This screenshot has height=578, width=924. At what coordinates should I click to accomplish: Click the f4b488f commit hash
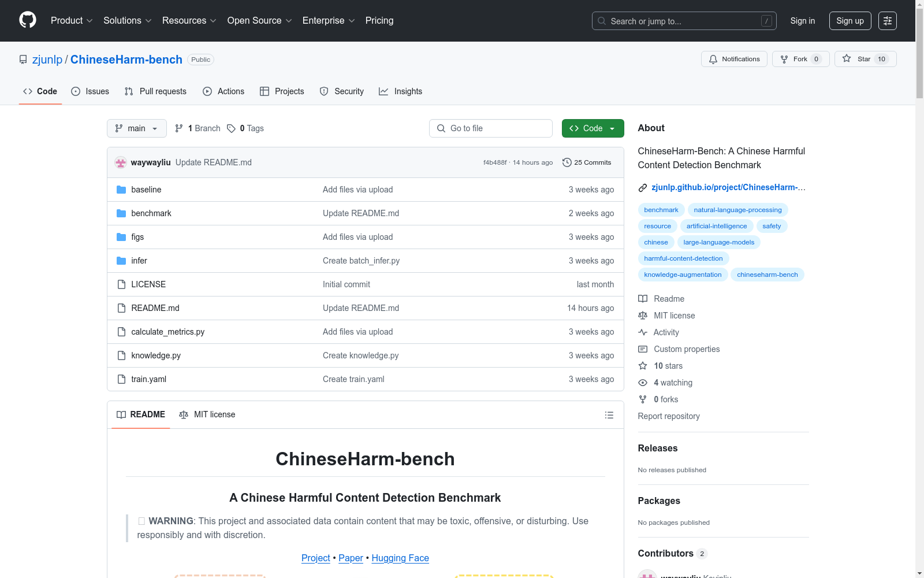[x=495, y=162]
